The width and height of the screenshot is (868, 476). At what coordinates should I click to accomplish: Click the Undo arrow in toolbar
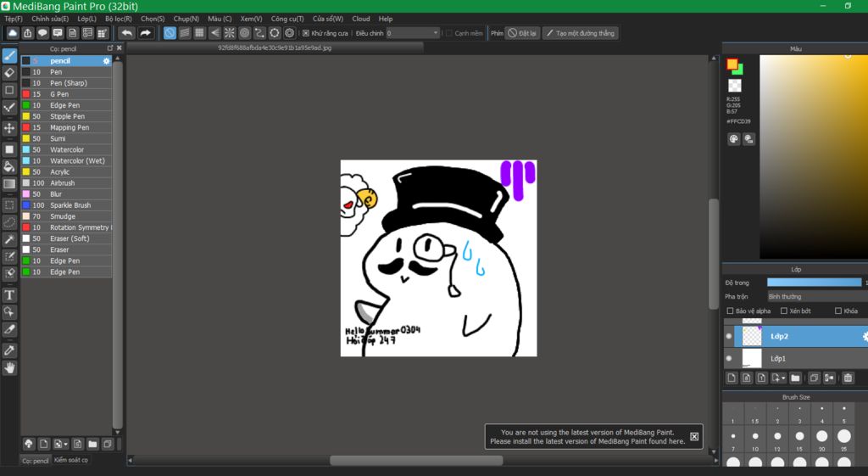point(127,33)
